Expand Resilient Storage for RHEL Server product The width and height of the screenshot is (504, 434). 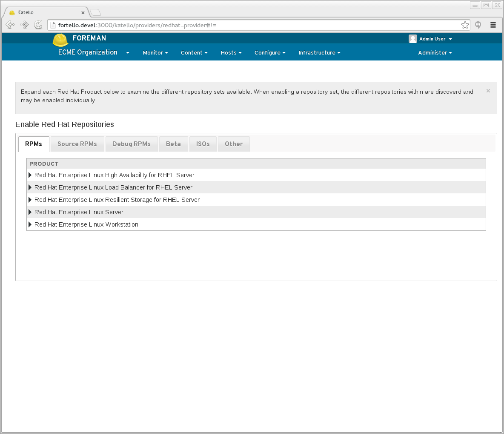pos(30,200)
